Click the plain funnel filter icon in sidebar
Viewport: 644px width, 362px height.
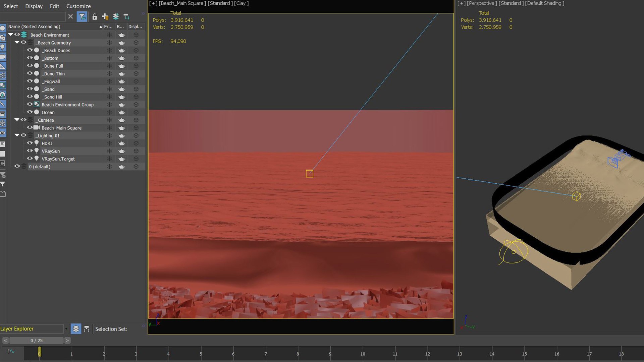click(x=3, y=184)
